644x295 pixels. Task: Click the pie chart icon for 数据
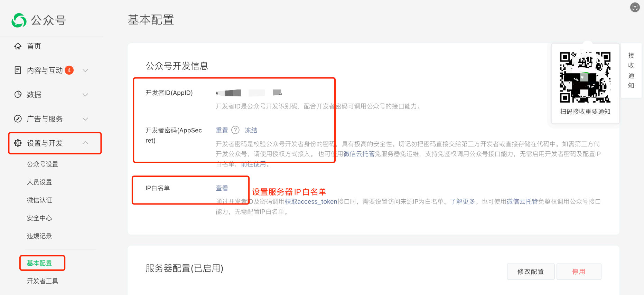pyautogui.click(x=18, y=95)
